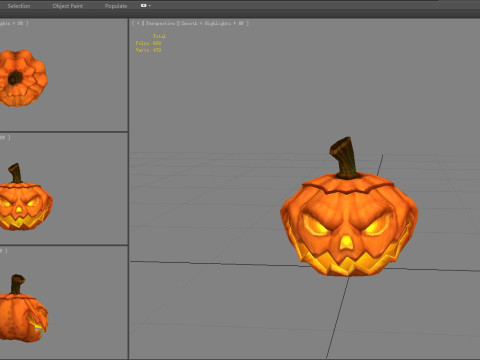Open the [+] viewport menu in Perspective
Screen dimensions: 480x360
pos(138,23)
